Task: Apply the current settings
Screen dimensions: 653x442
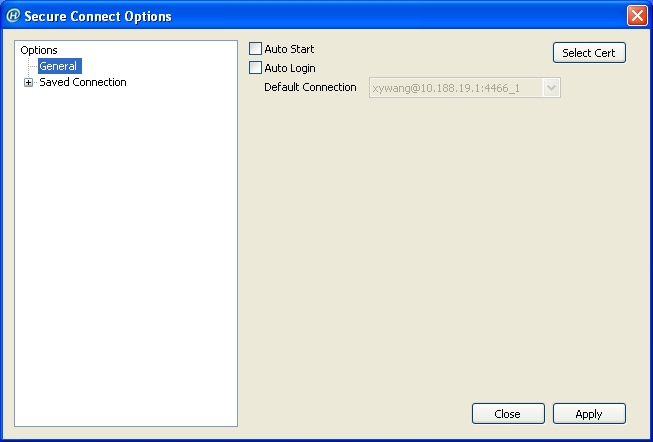Action: pyautogui.click(x=589, y=414)
